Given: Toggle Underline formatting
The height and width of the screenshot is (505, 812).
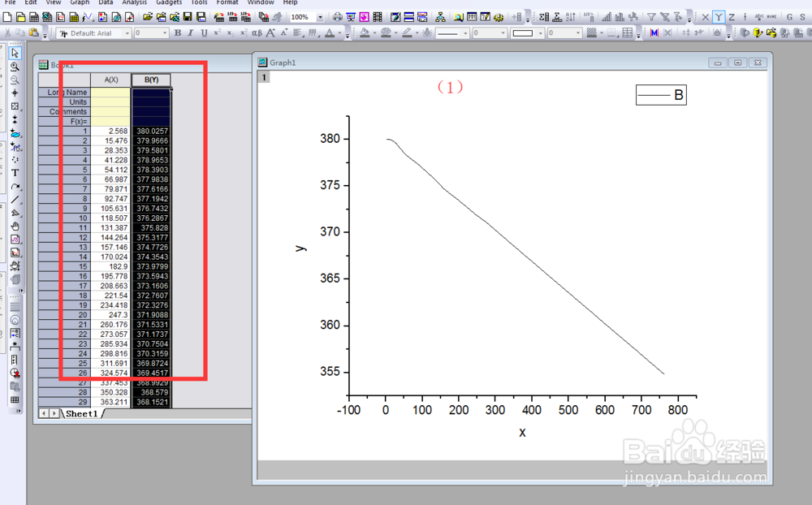Looking at the screenshot, I should (x=204, y=33).
